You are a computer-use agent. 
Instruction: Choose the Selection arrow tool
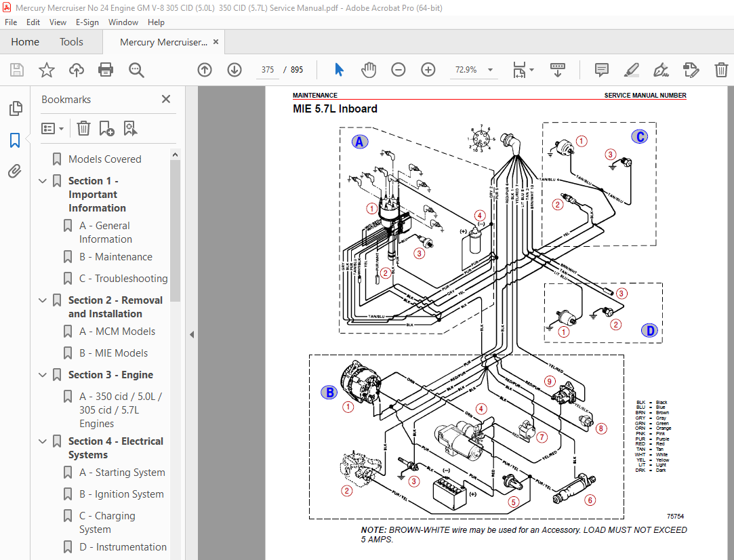(x=340, y=71)
